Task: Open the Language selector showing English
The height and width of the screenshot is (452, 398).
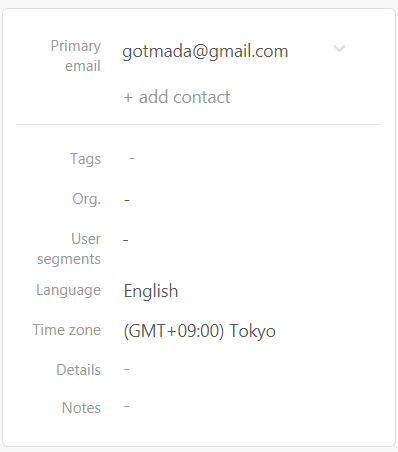Action: click(x=151, y=291)
